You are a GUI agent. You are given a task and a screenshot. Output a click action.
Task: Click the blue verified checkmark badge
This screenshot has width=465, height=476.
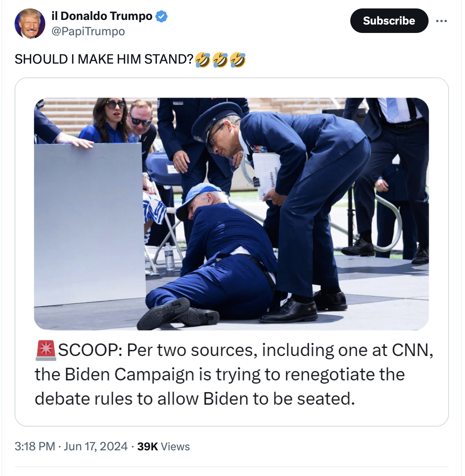[162, 16]
